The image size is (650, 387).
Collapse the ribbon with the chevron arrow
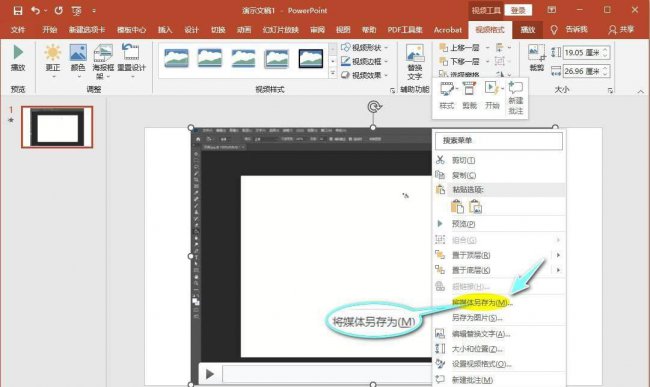[641, 91]
